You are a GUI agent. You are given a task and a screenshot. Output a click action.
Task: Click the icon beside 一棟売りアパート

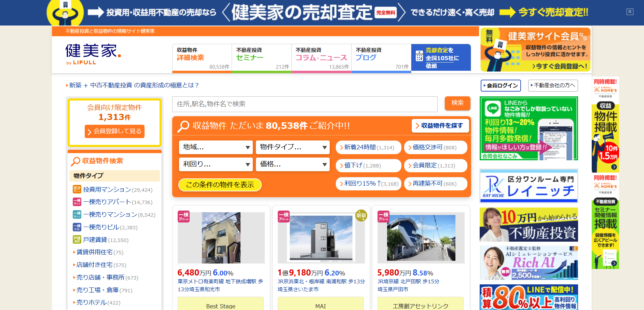[77, 202]
